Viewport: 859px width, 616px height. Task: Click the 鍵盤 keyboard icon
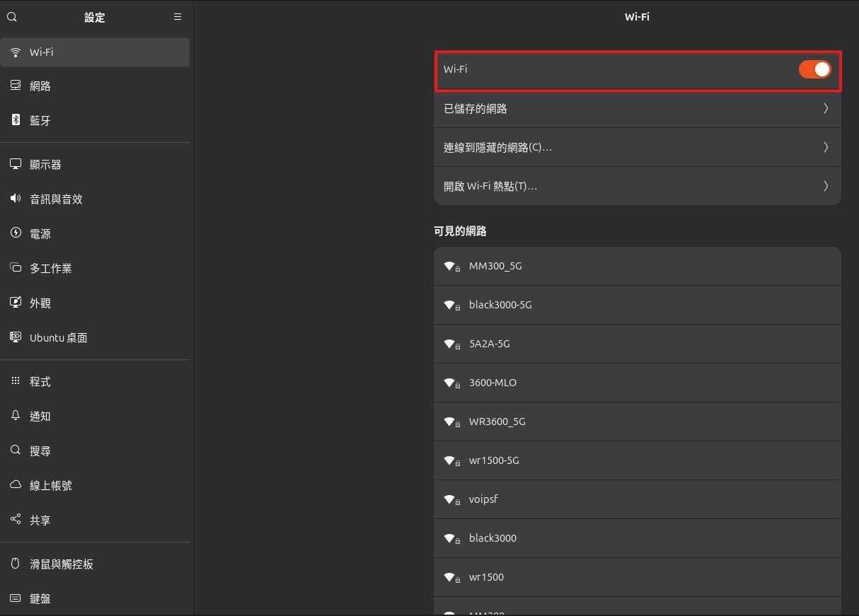tap(16, 598)
